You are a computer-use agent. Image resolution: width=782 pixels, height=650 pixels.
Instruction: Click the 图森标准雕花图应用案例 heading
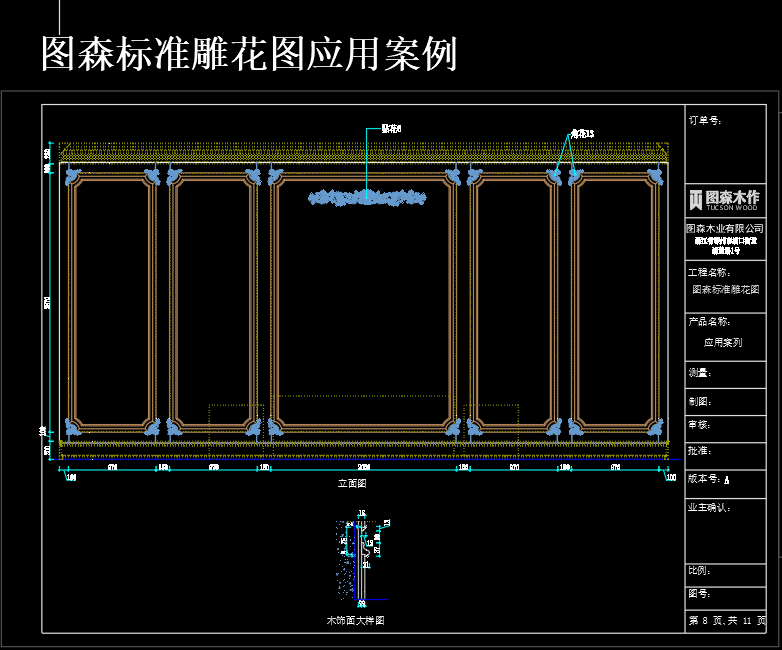(249, 54)
